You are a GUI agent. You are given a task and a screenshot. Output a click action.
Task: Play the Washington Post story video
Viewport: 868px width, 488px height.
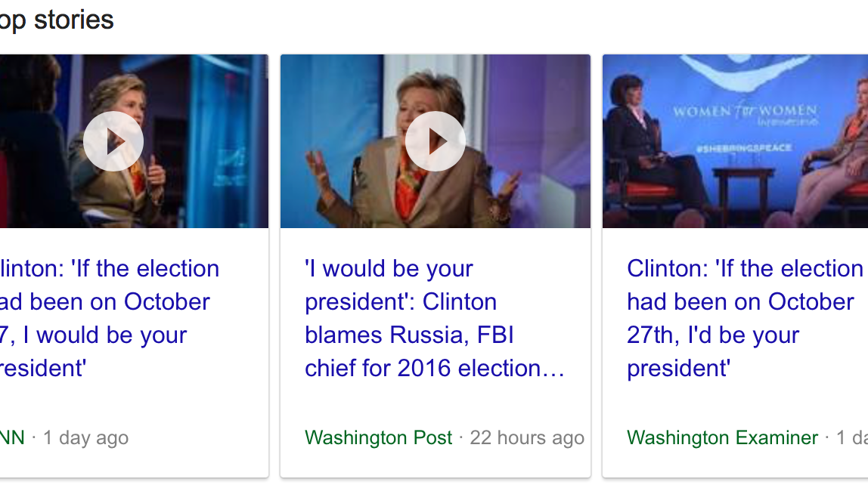[x=436, y=141]
